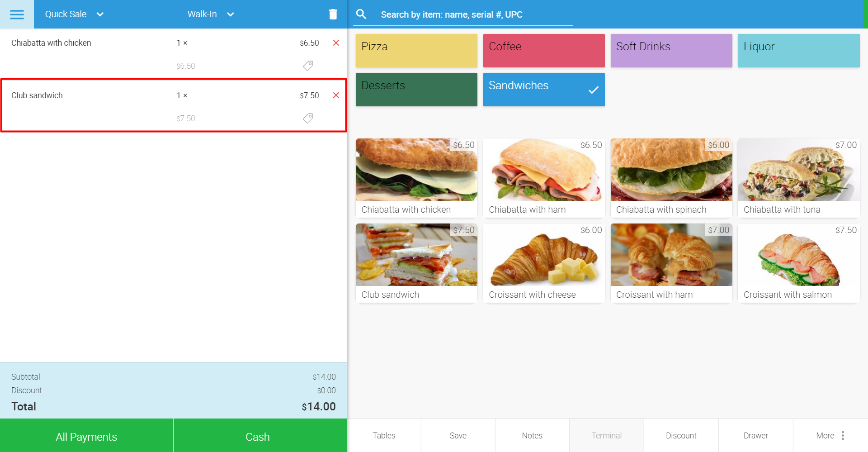Remove Club sandwich from order

336,95
